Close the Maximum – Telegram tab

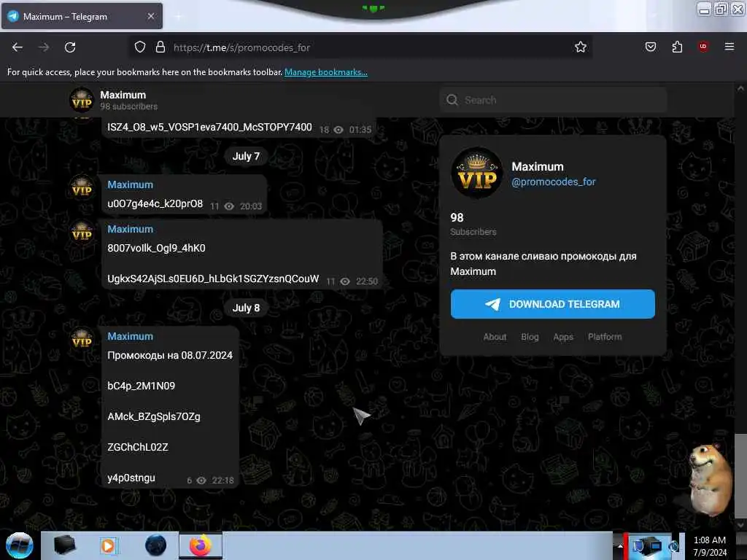point(151,16)
